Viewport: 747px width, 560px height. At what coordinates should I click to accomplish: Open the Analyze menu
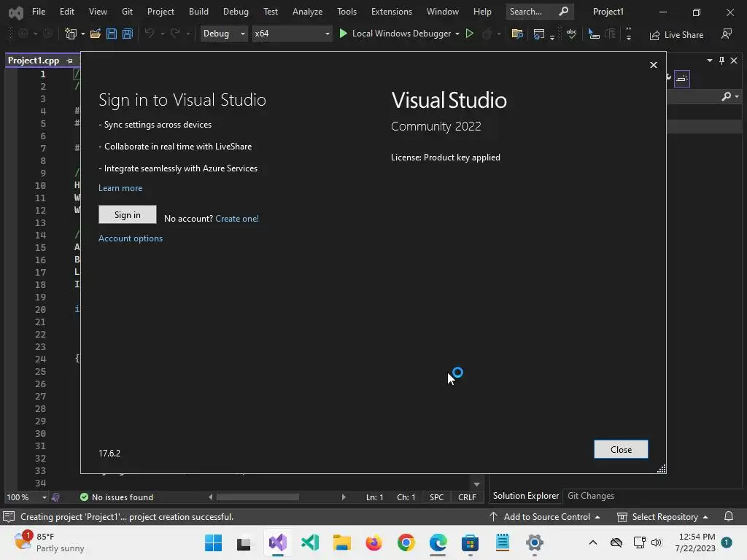pyautogui.click(x=307, y=12)
